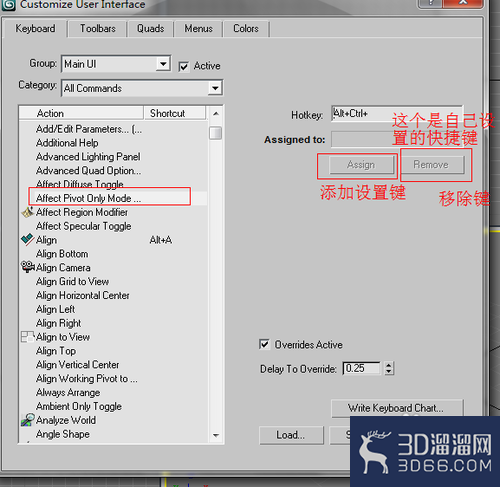This screenshot has height=487, width=500.
Task: Select Align Working Pivot to action
Action: pos(87,379)
